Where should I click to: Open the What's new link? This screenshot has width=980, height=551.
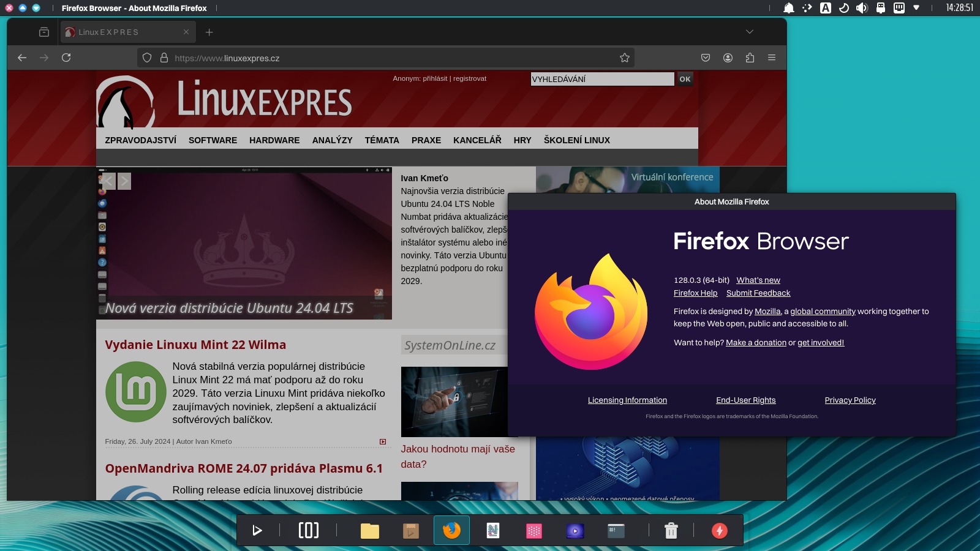click(758, 280)
